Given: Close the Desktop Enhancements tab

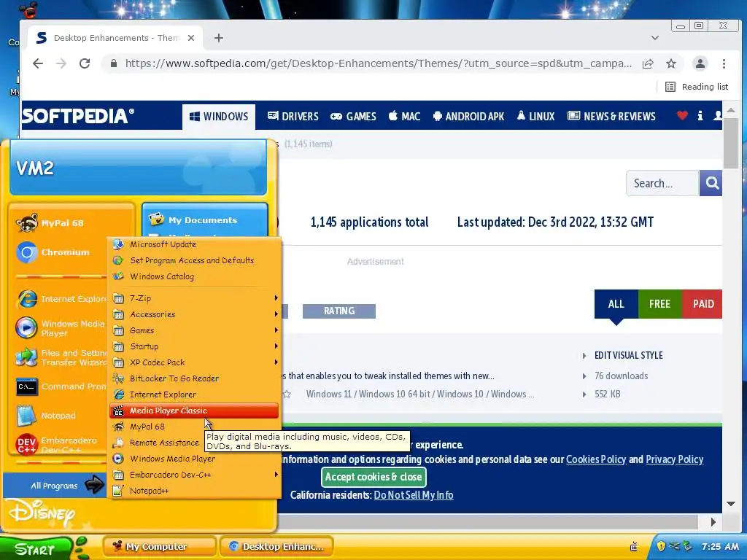Looking at the screenshot, I should point(191,38).
